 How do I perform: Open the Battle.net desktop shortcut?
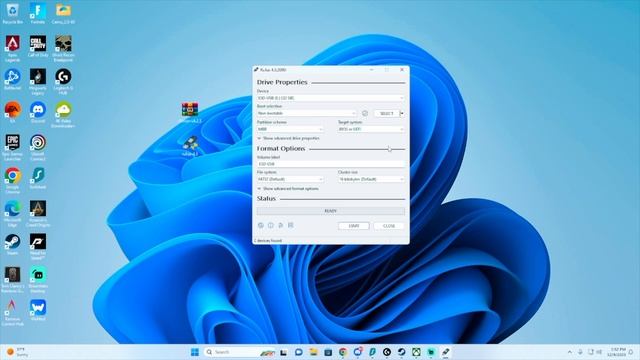click(12, 80)
